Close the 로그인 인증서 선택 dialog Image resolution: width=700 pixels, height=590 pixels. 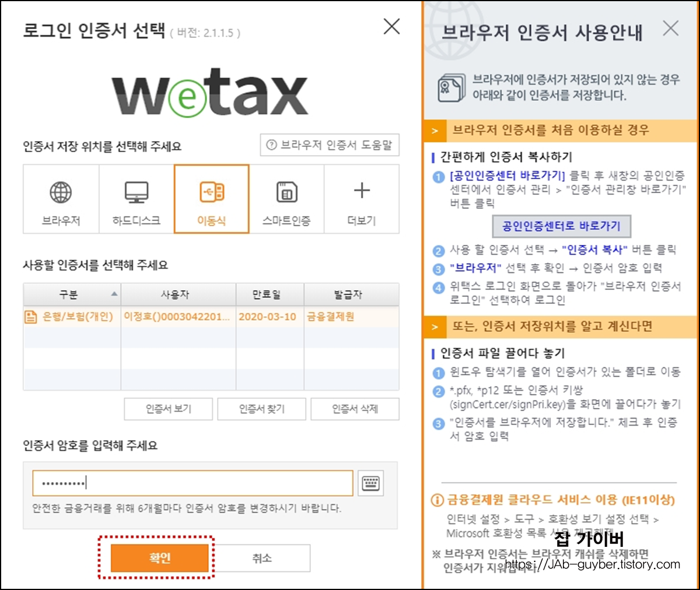[391, 26]
